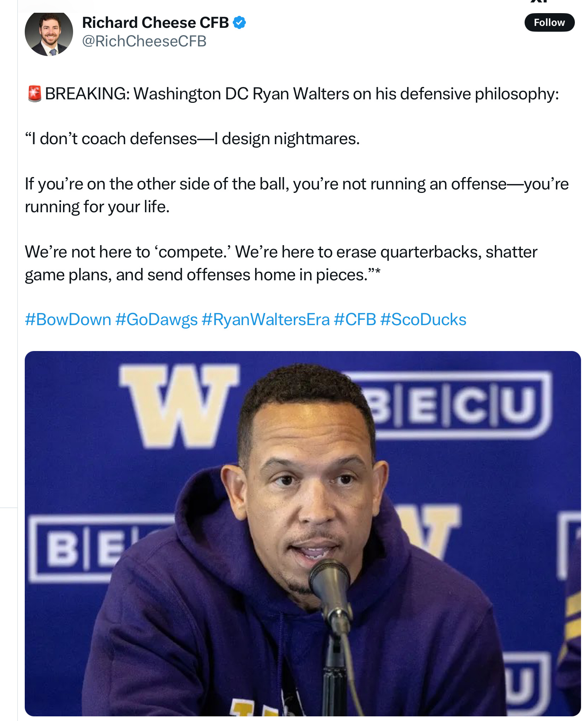Follow the Richard Cheese CFB account
This screenshot has width=588, height=721.
[x=549, y=22]
